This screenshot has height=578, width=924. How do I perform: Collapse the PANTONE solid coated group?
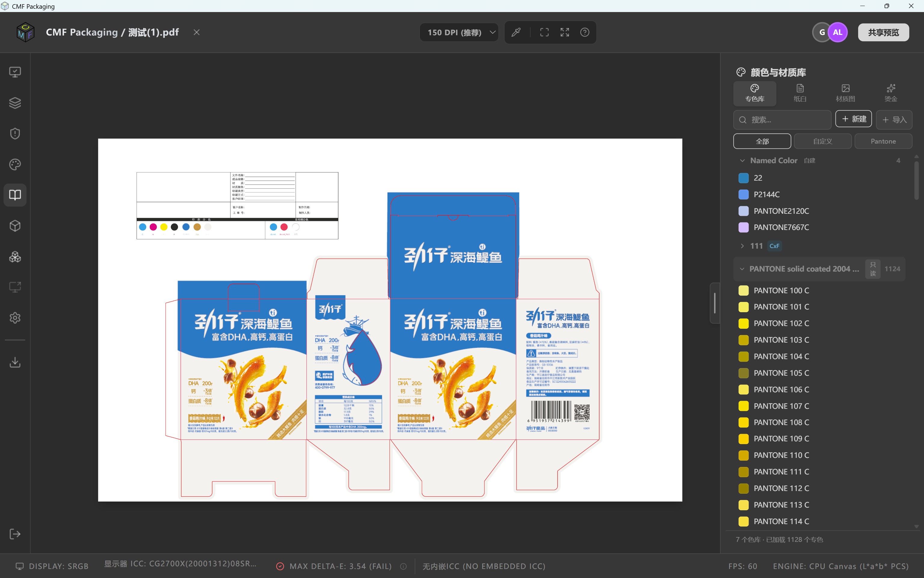click(x=742, y=269)
